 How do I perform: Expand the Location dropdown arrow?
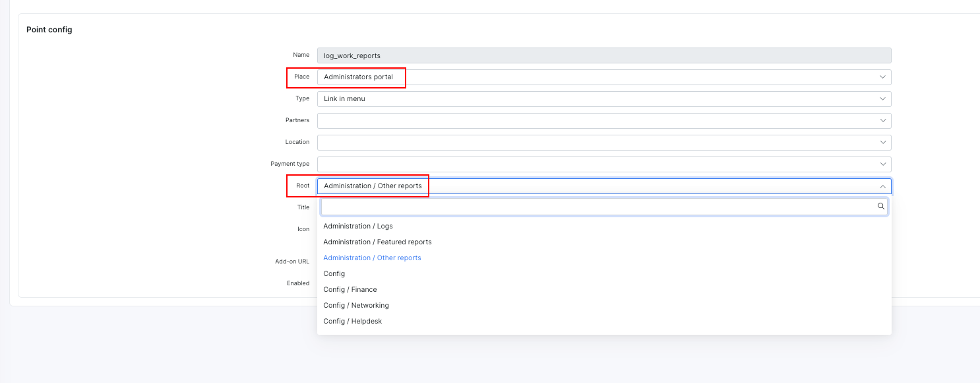point(882,143)
